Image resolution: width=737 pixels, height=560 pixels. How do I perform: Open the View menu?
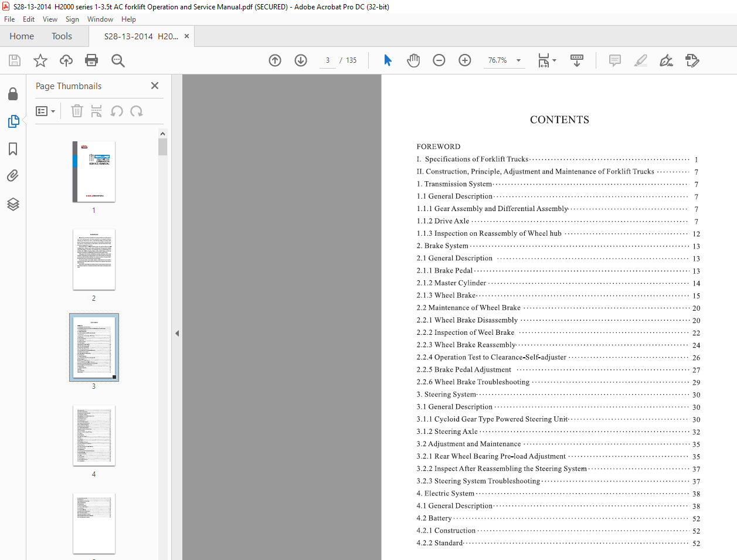50,19
